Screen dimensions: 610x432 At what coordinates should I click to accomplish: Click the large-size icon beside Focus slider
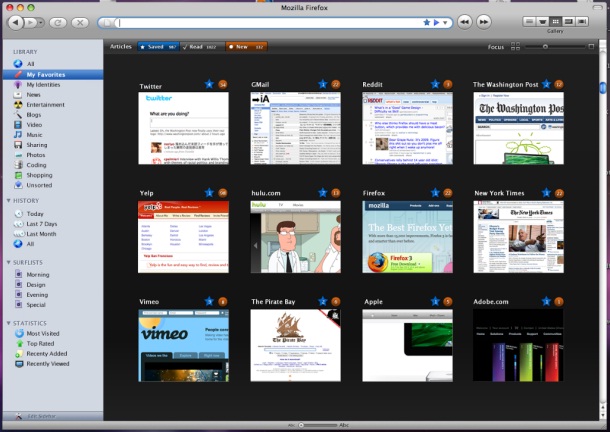[591, 47]
